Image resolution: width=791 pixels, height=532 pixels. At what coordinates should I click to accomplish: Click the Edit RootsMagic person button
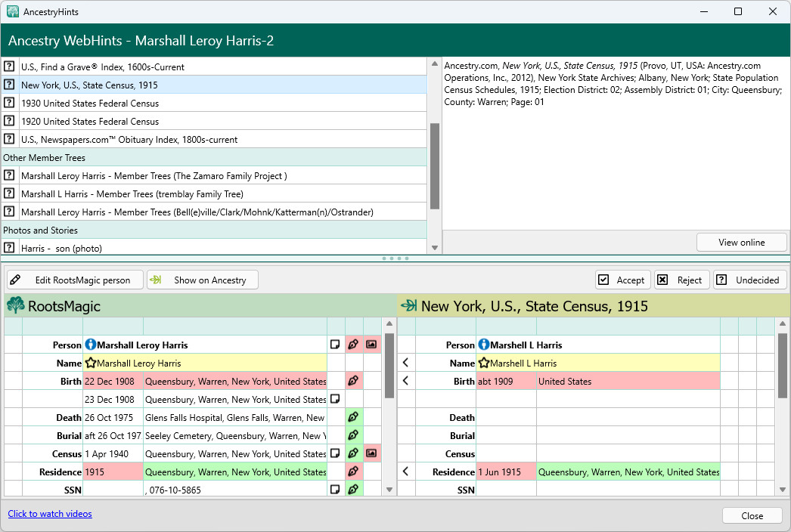(x=74, y=280)
